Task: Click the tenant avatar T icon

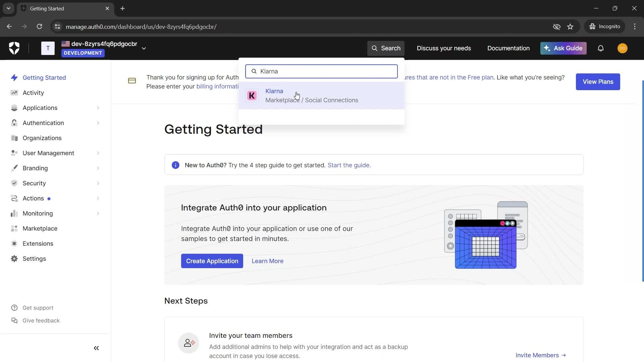Action: point(48,48)
